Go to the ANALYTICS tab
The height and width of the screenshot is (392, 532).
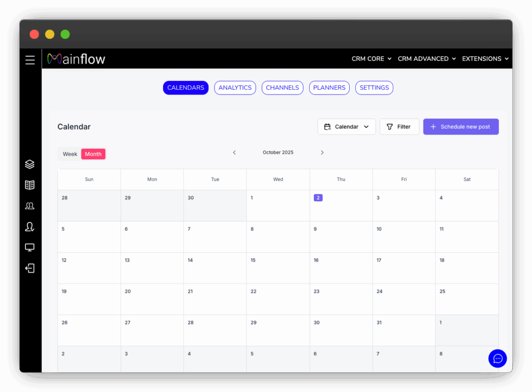click(x=235, y=88)
